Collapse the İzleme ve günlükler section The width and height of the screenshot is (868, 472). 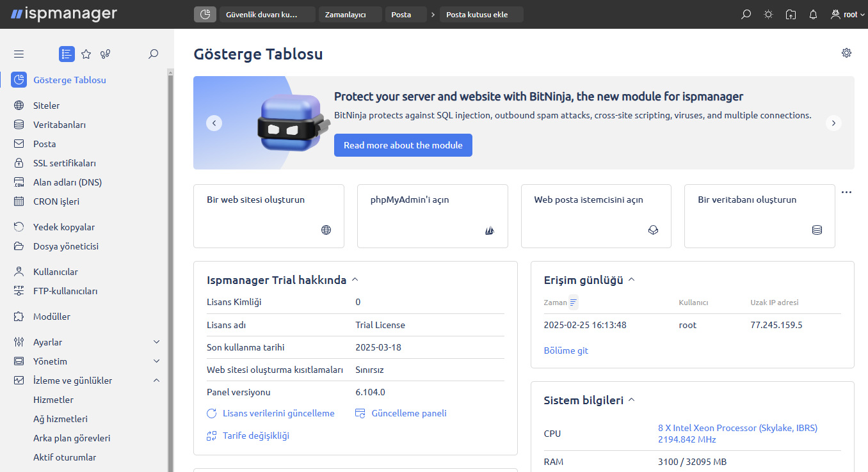click(x=157, y=381)
